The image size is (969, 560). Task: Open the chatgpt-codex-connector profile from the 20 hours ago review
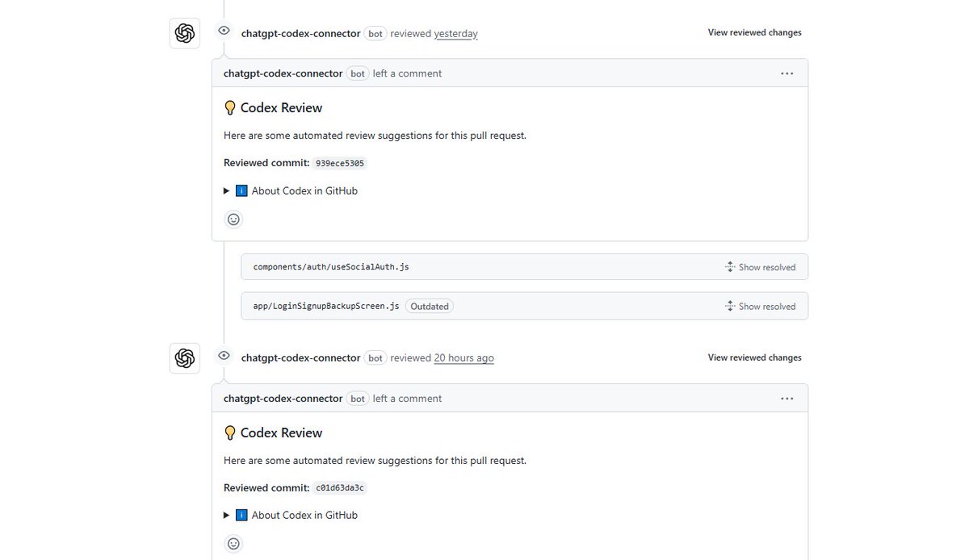pyautogui.click(x=300, y=358)
